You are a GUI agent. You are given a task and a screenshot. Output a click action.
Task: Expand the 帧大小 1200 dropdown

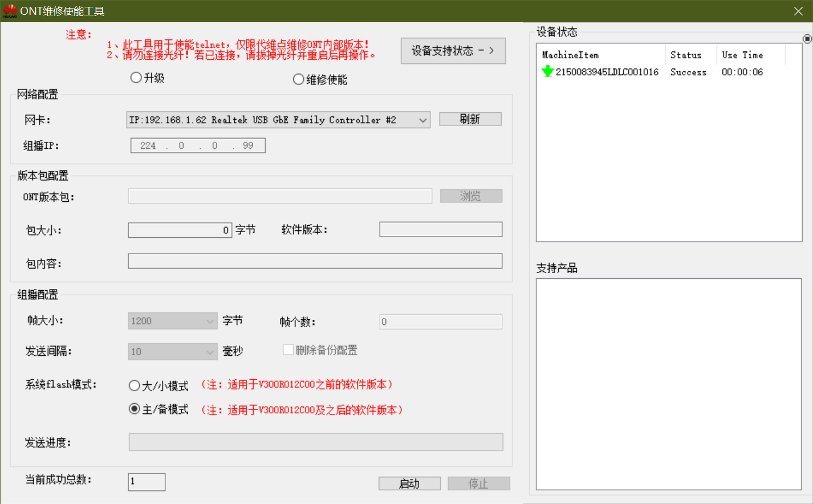pos(209,321)
